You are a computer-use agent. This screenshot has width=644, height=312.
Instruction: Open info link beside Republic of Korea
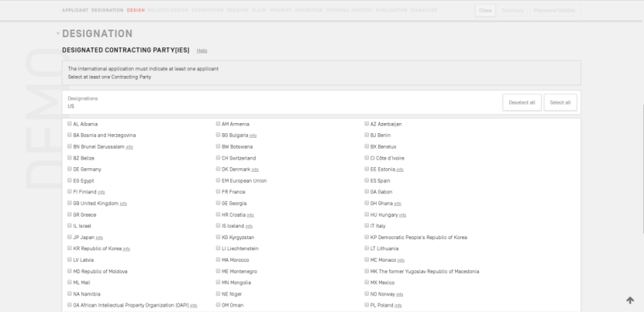click(x=126, y=249)
